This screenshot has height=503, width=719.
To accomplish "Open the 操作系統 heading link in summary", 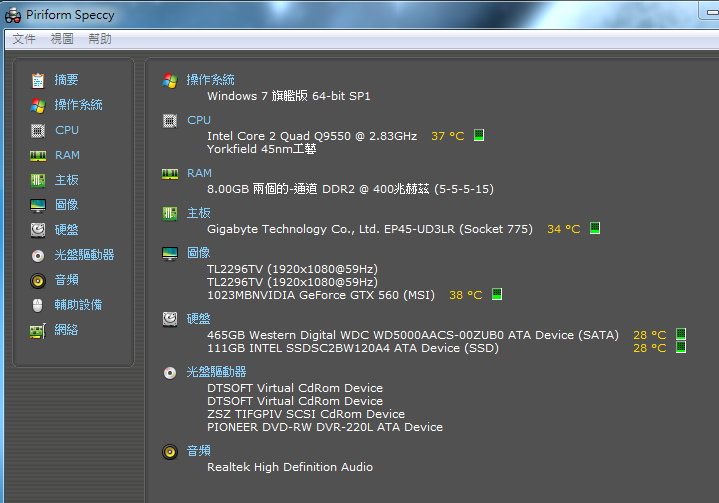I will pos(210,80).
